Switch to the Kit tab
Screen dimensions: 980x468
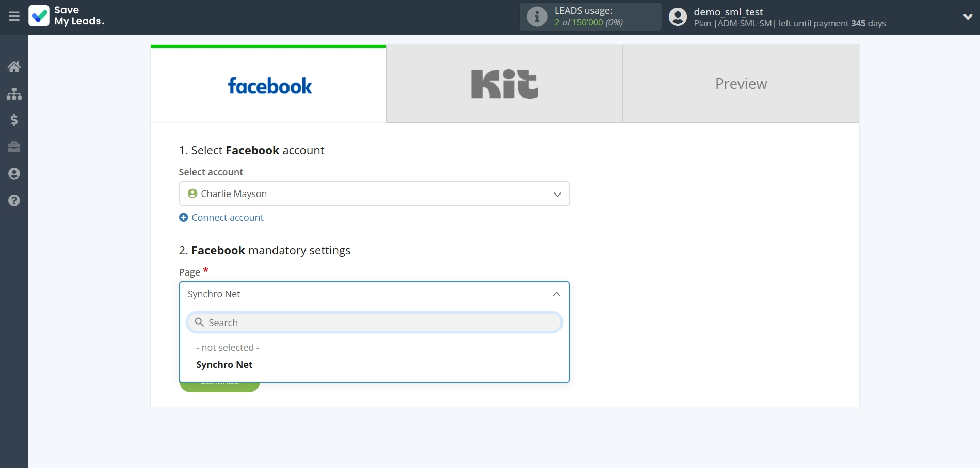click(x=504, y=84)
